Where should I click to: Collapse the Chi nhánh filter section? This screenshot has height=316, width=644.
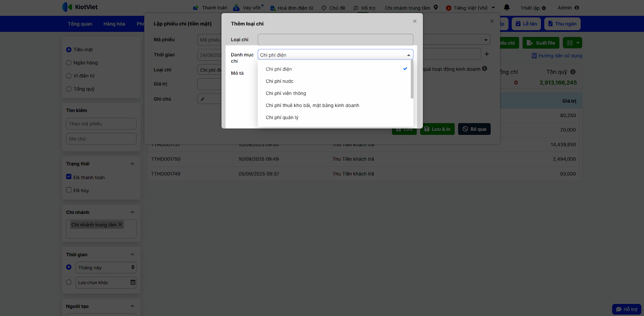pyautogui.click(x=132, y=212)
